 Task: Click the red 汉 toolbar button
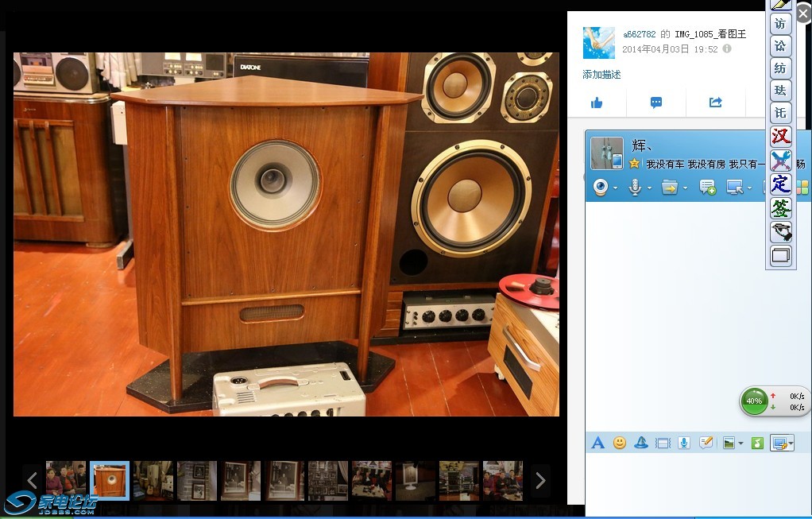[781, 137]
